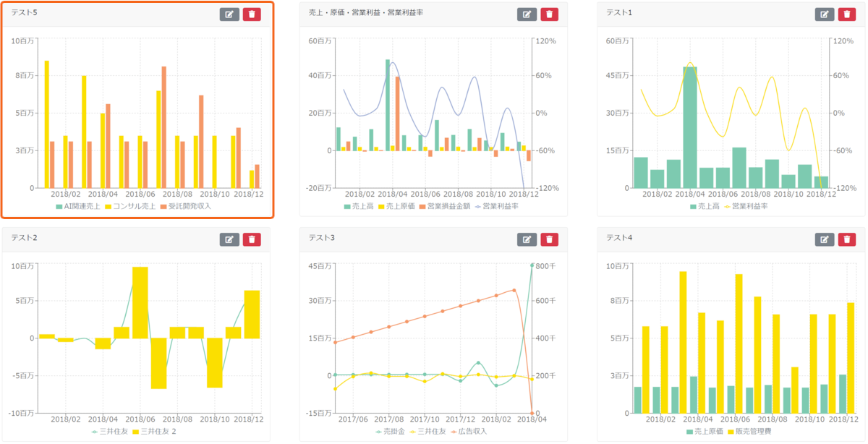
Task: Open the テスト3 edit icon
Action: 527,239
